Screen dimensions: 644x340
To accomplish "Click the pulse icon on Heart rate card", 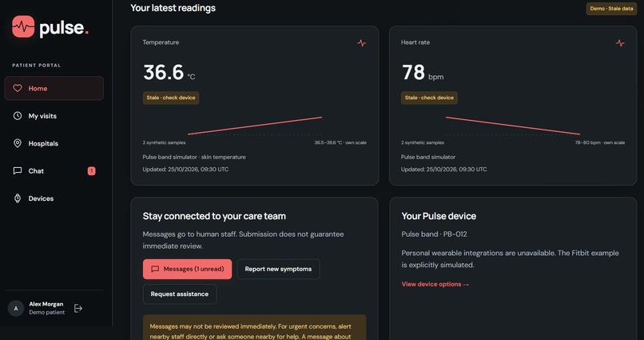I will pos(620,42).
